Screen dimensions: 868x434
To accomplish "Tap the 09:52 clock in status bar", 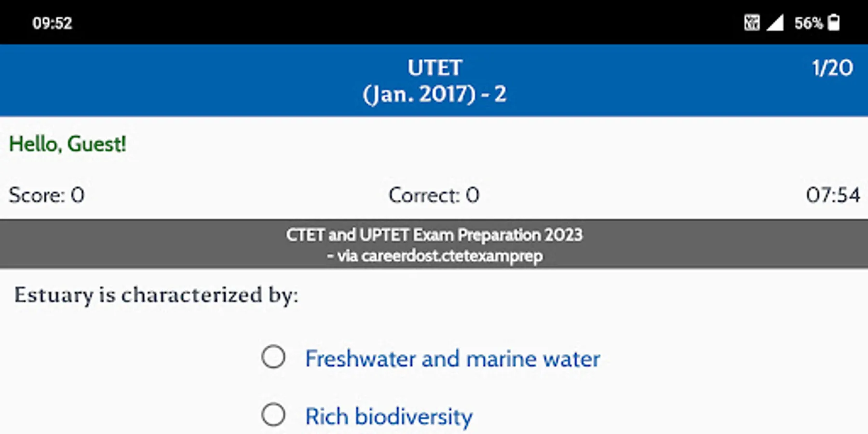I will [52, 23].
